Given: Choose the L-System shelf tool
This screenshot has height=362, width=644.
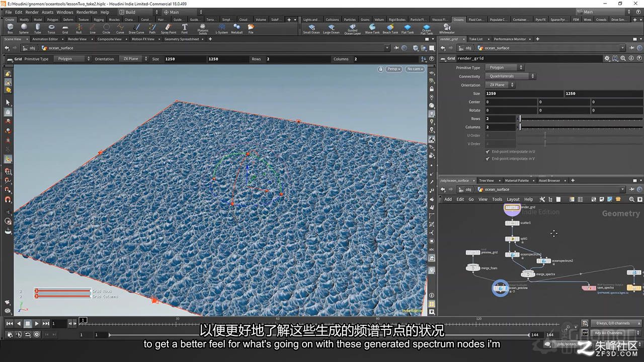Looking at the screenshot, I should [221, 28].
